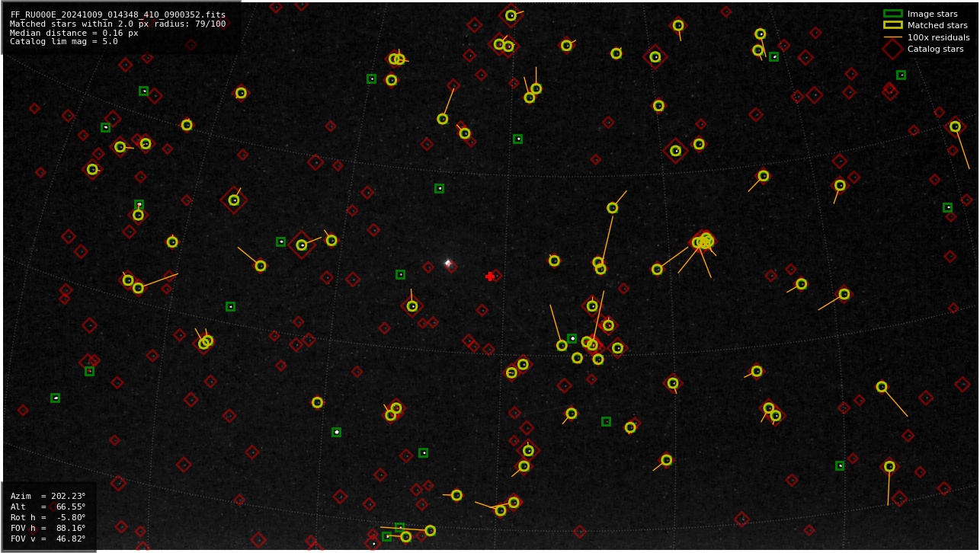The image size is (980, 553).
Task: Select the FITS file name text
Action: click(x=118, y=14)
